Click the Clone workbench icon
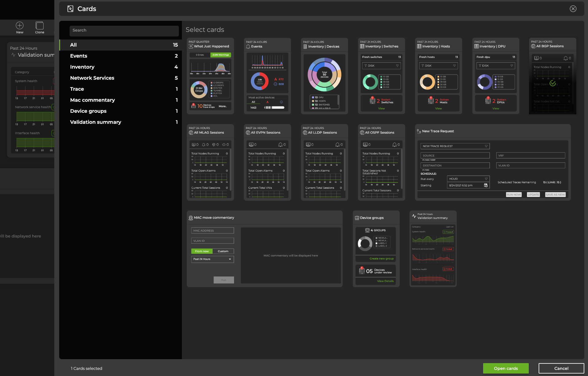The width and height of the screenshot is (588, 376). point(40,25)
